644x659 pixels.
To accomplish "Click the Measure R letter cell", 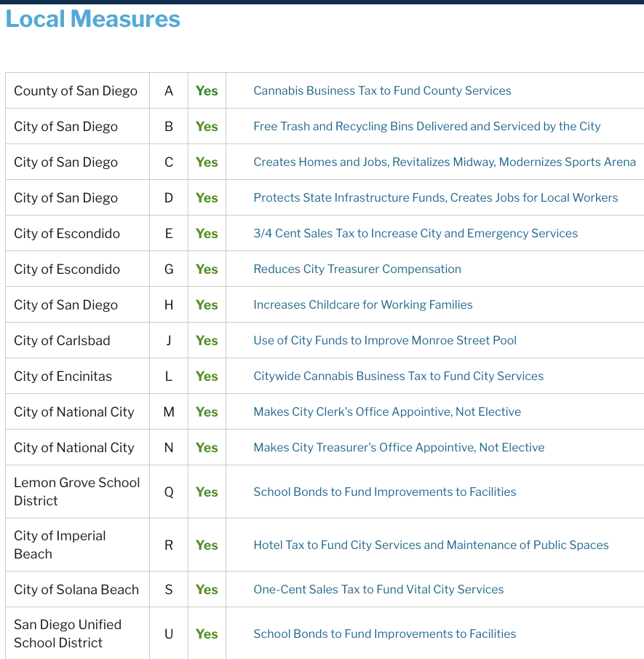I will 169,545.
